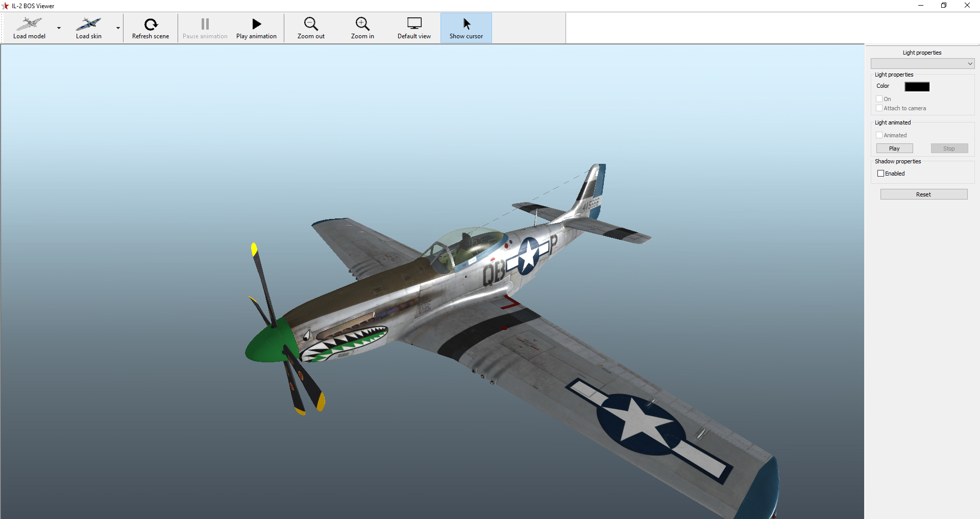
Task: Click the Load skin airplane icon
Action: (88, 24)
